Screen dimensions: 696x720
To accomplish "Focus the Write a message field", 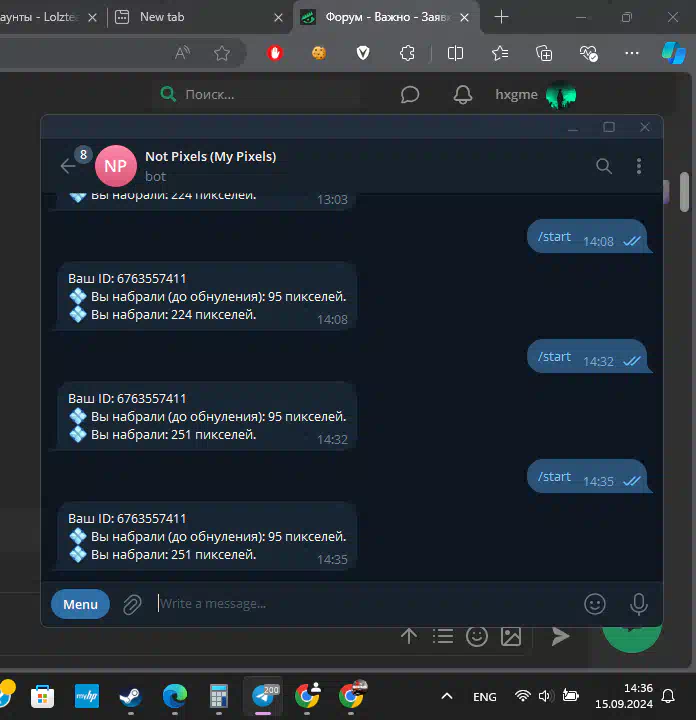I will [363, 603].
